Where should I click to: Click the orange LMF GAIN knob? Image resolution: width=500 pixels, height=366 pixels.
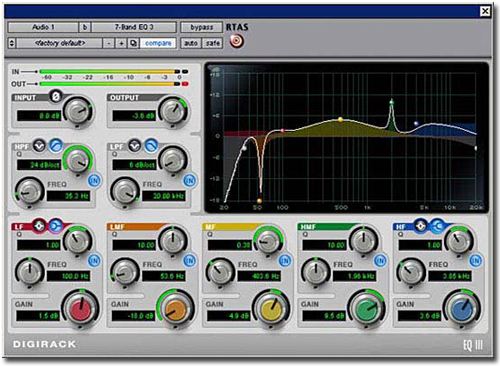(176, 309)
